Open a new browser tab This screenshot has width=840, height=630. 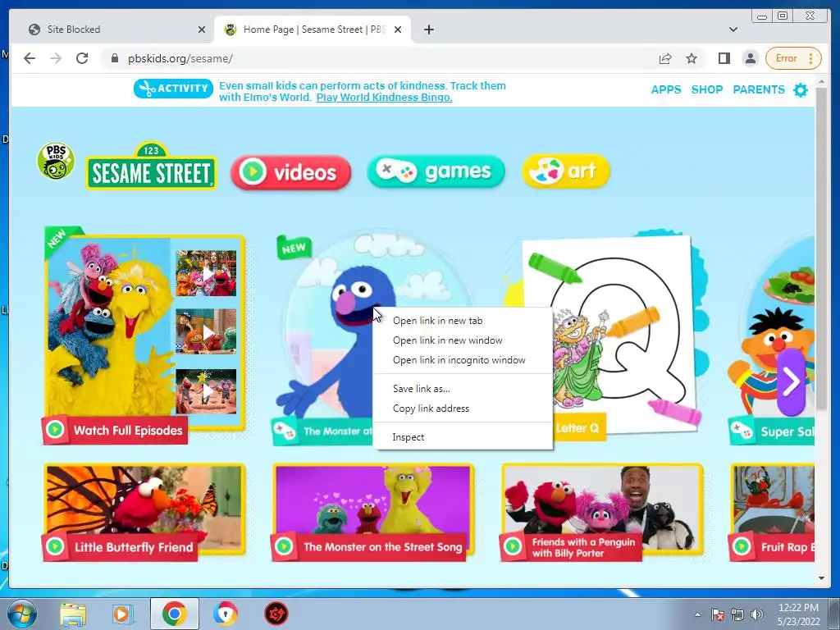point(428,30)
